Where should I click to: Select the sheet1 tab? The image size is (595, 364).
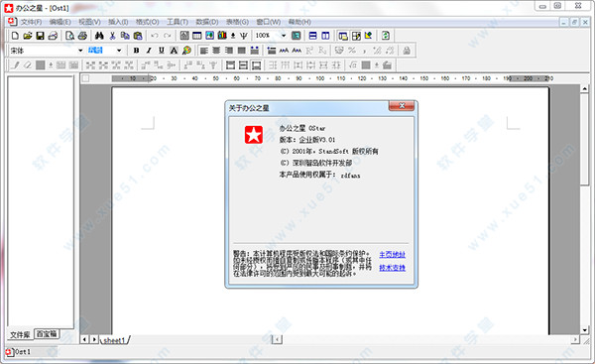(x=114, y=340)
